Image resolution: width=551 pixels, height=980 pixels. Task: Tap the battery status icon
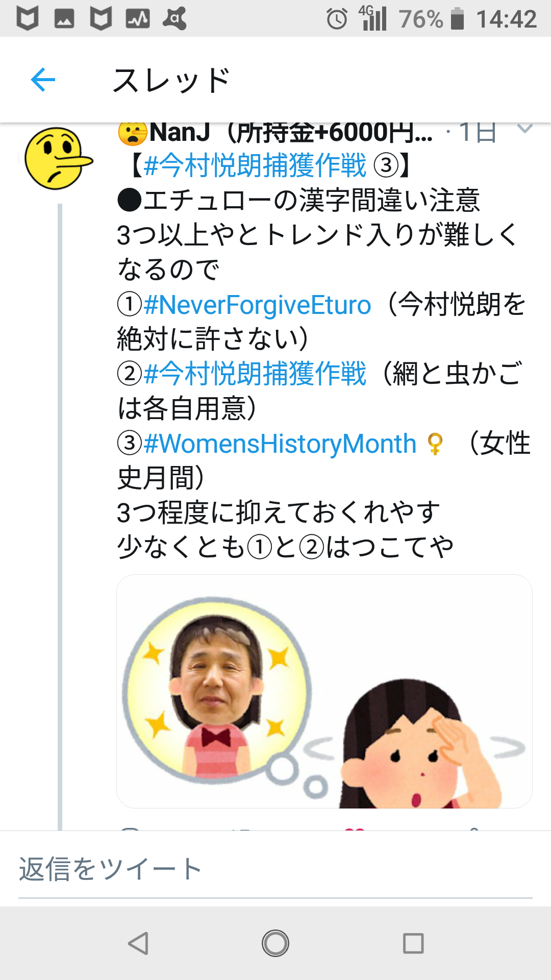coord(458,19)
